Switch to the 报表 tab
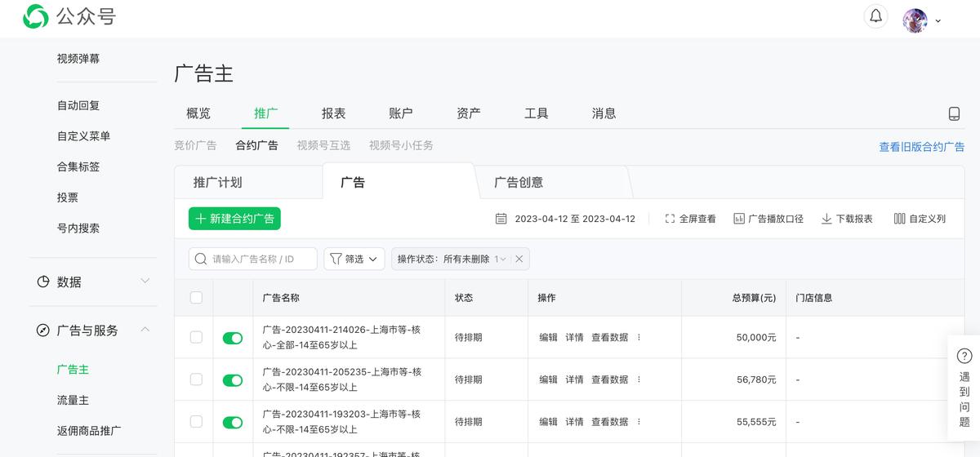Screen dimensions: 980x457 pyautogui.click(x=333, y=113)
